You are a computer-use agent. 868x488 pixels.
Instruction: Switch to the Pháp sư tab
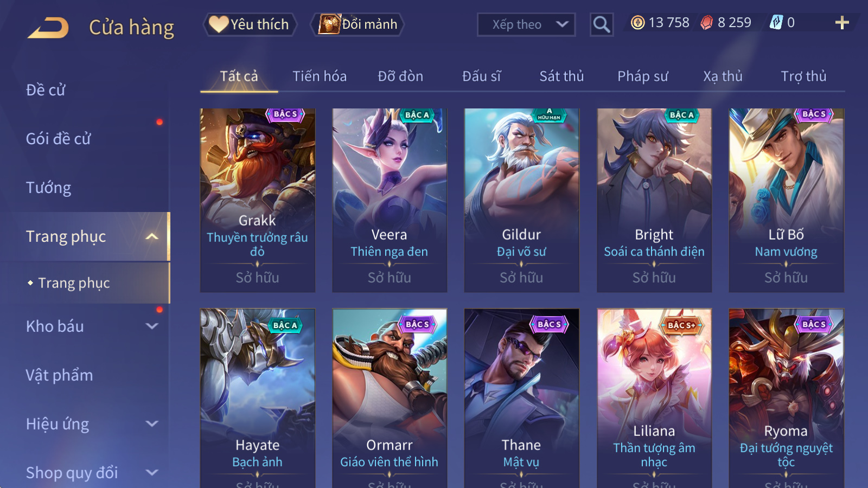click(x=642, y=76)
